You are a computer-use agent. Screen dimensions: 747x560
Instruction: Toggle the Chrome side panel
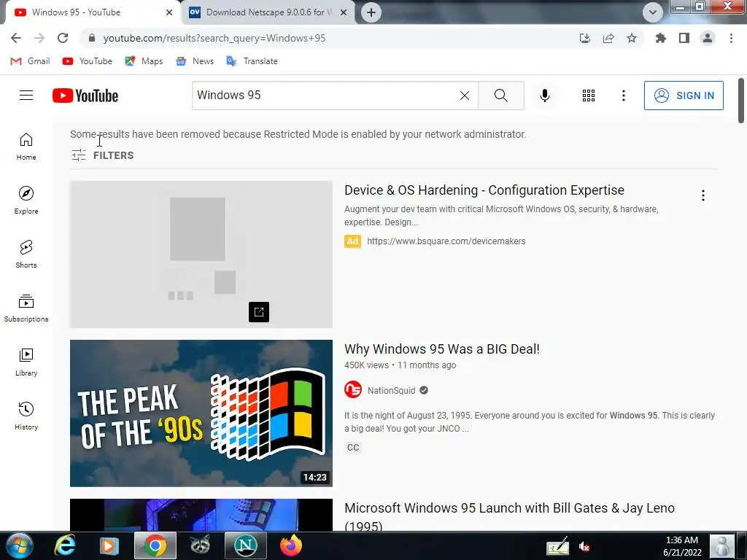[x=684, y=38]
